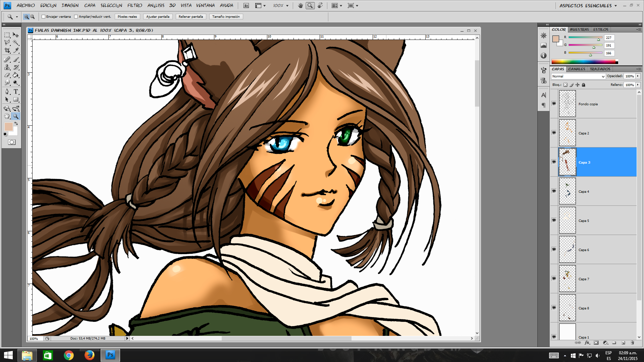This screenshot has height=362, width=644.
Task: Open the Histogram panel icon
Action: 544,45
